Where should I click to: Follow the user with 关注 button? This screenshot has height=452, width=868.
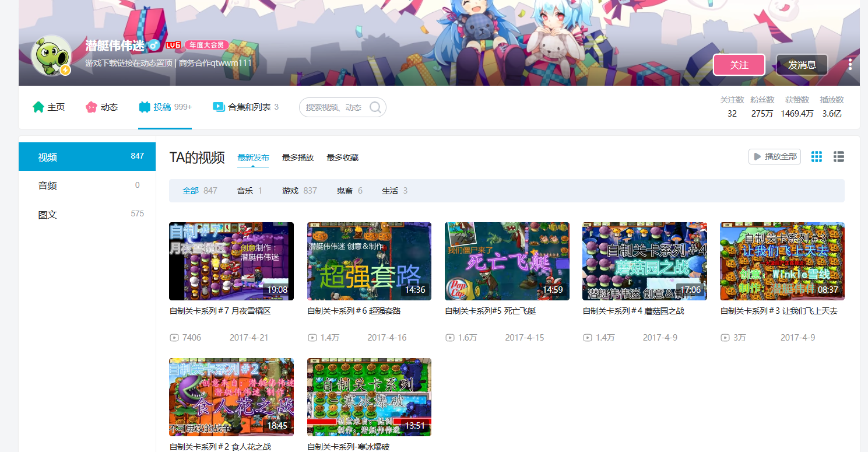(739, 65)
